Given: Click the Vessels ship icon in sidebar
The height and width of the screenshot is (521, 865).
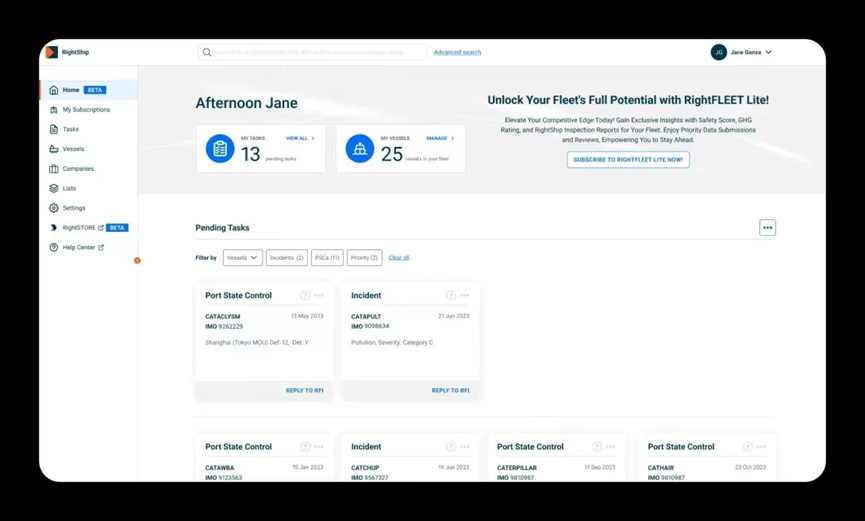Looking at the screenshot, I should tap(54, 149).
